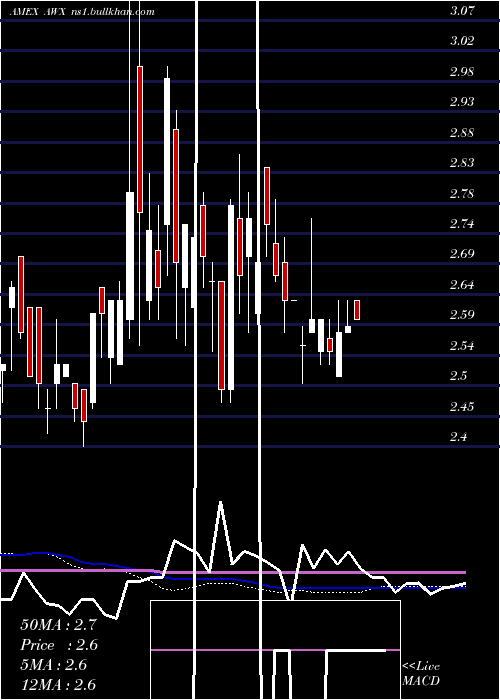The width and height of the screenshot is (500, 700).
Task: Click the 3.07 price axis label
Action: click(x=462, y=11)
